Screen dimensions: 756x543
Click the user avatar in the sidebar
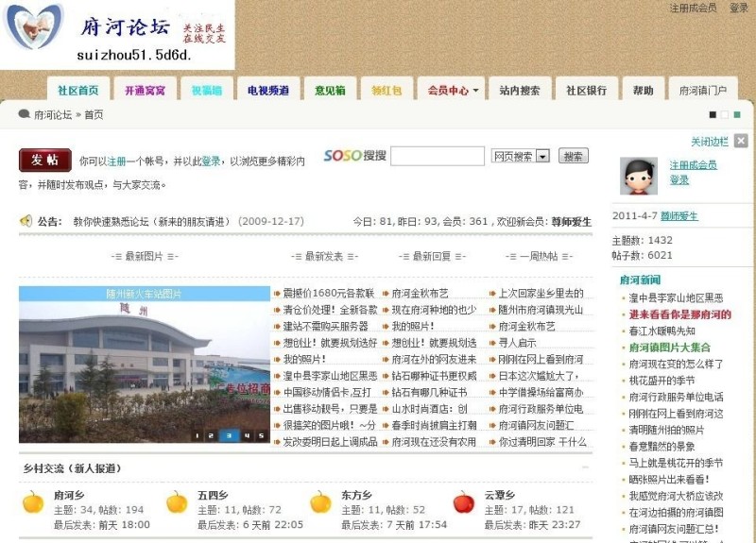click(x=639, y=176)
